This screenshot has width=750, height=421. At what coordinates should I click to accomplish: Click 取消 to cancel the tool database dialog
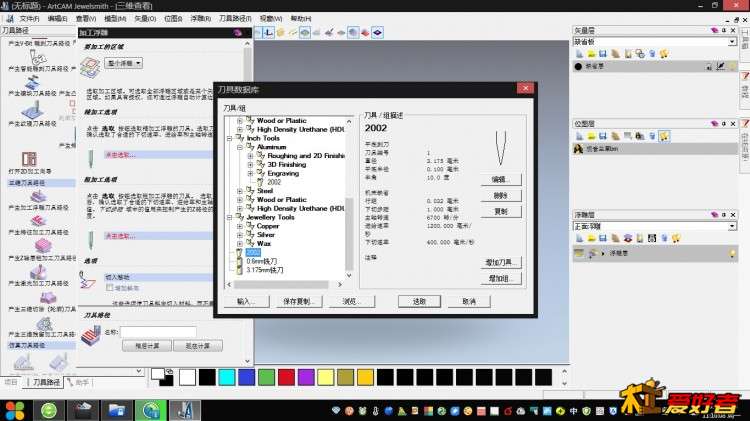[x=469, y=301]
